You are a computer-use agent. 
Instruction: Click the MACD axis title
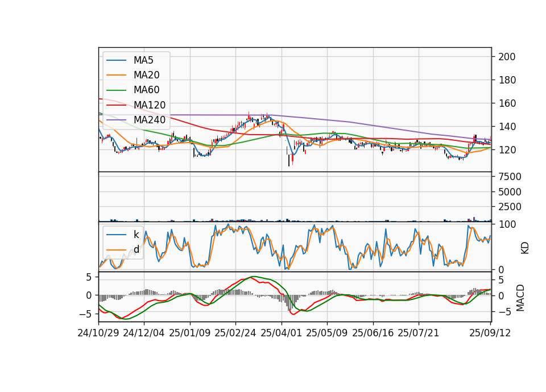coord(520,298)
